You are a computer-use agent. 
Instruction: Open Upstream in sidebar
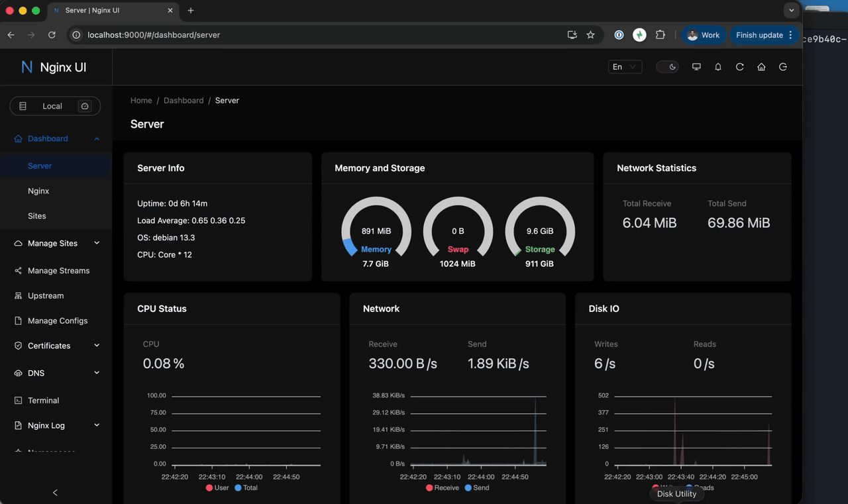tap(56, 296)
